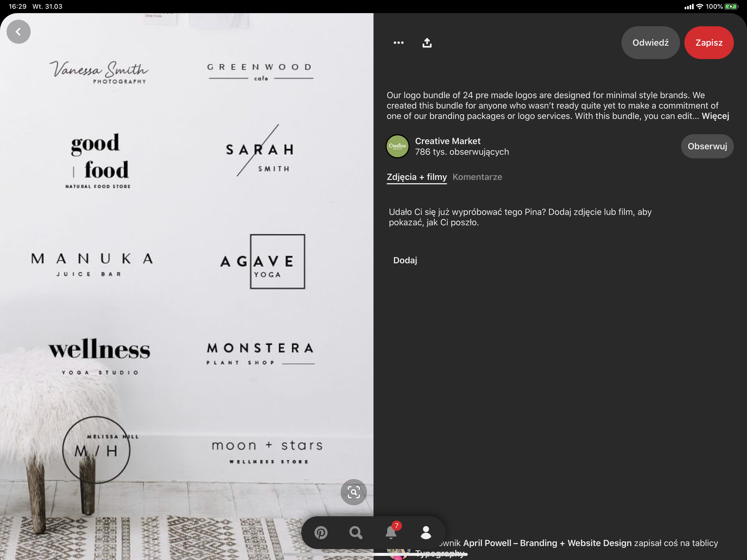Tap the '786 tys. obserwujących' text

point(462,152)
